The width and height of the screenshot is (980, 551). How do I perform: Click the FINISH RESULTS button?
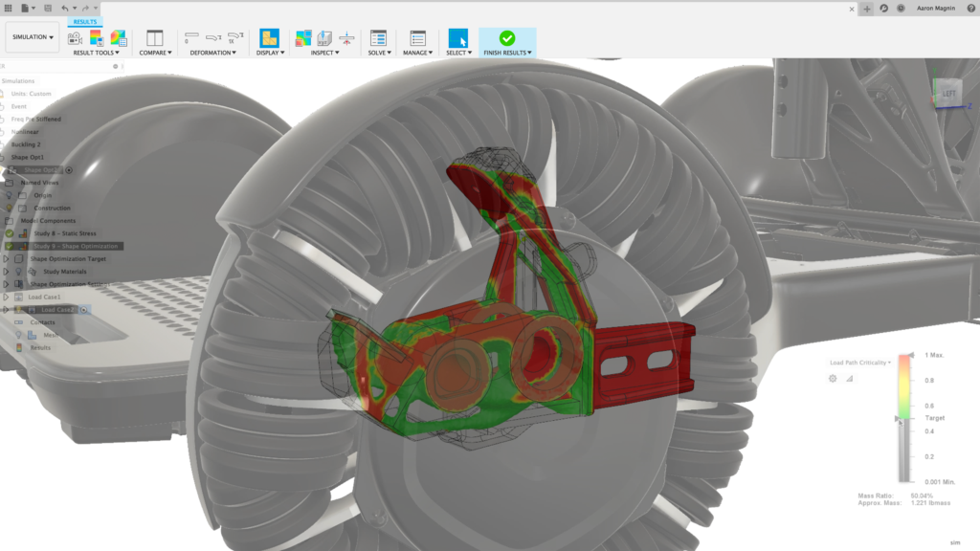507,42
